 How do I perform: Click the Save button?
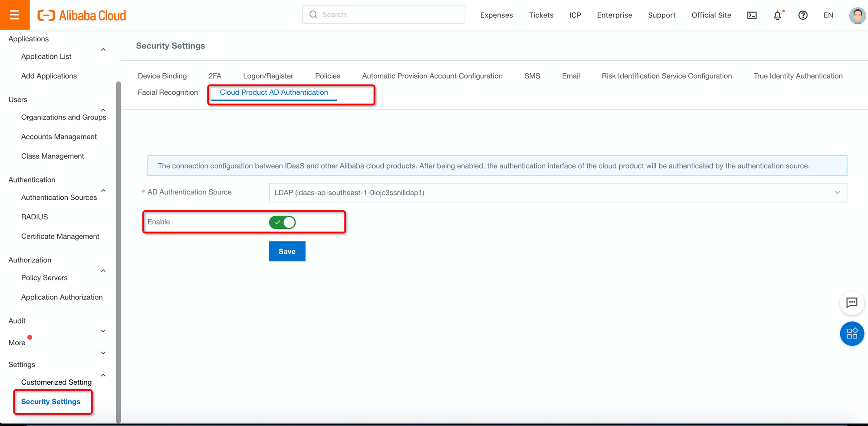pos(287,251)
